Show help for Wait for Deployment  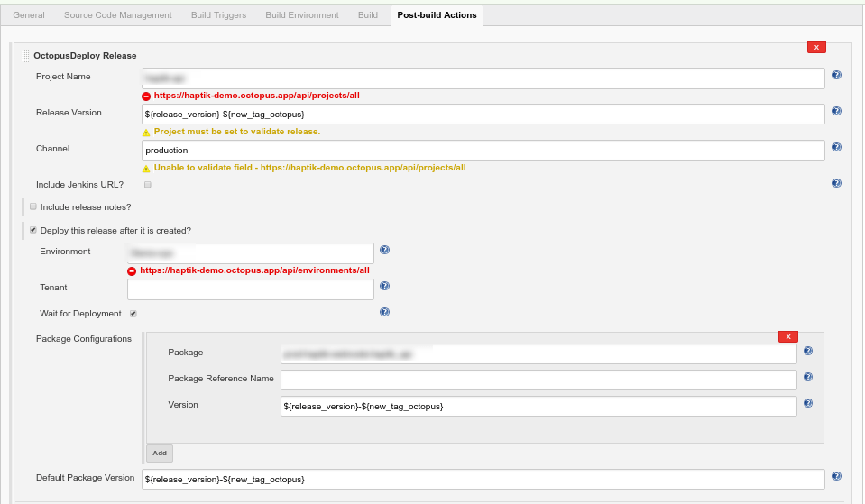384,313
